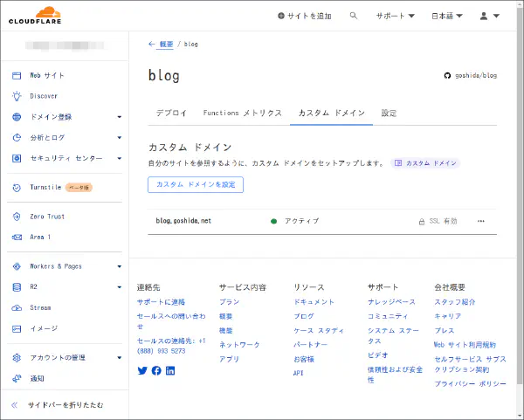Expand the 分析とログ sidebar arrow

pos(120,138)
